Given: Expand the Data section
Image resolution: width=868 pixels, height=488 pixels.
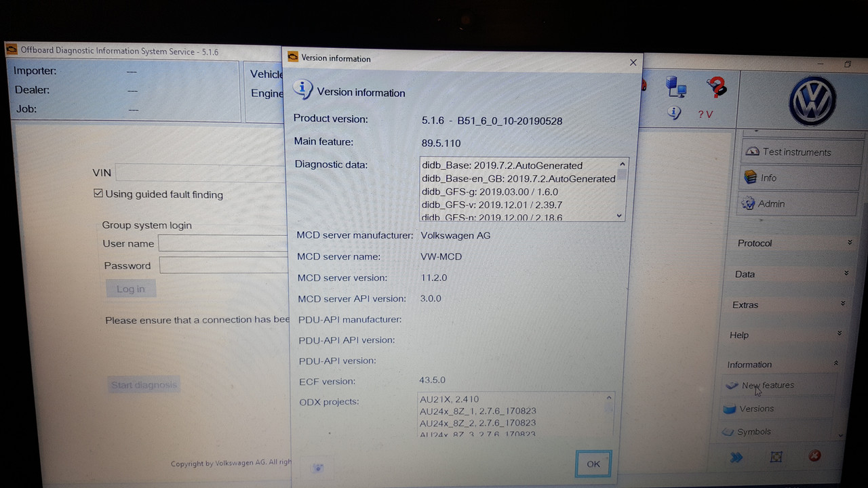Looking at the screenshot, I should [791, 274].
